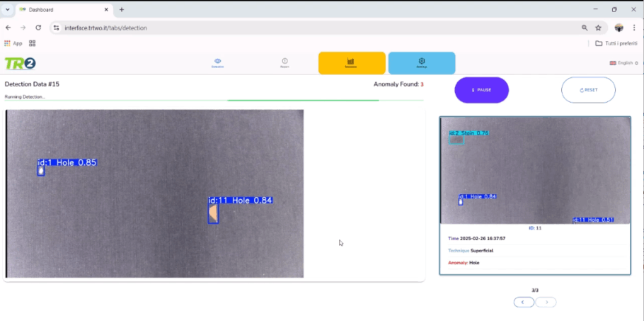Image resolution: width=644 pixels, height=321 pixels.
Task: Bookmark this page with the star icon
Action: click(598, 28)
